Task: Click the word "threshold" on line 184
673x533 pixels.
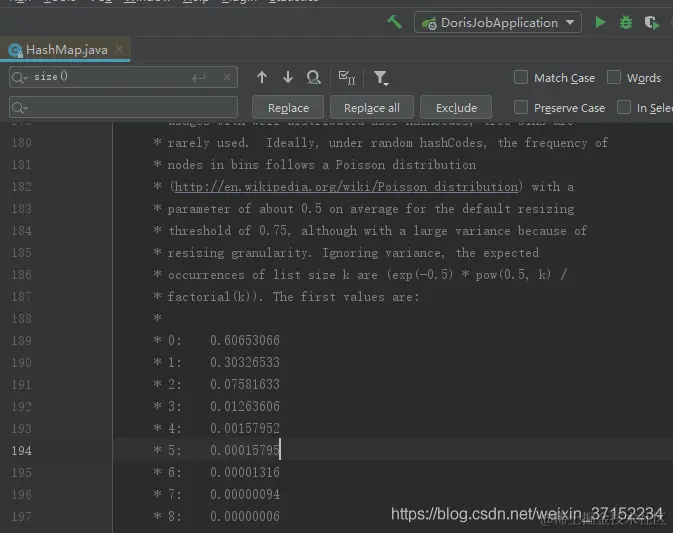Action: (200, 230)
